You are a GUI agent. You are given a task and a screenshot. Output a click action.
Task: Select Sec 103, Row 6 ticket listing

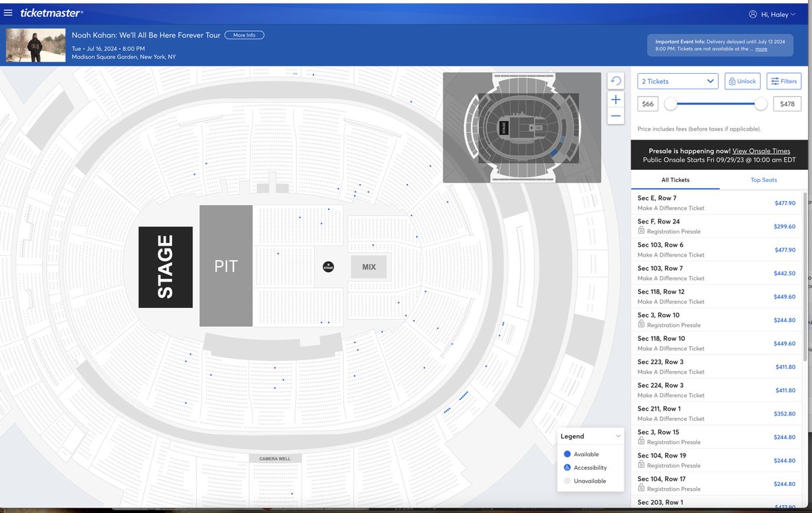tap(717, 250)
